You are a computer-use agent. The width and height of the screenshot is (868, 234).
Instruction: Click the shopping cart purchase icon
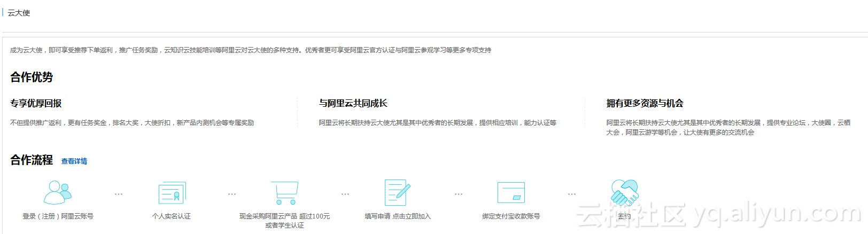(285, 193)
